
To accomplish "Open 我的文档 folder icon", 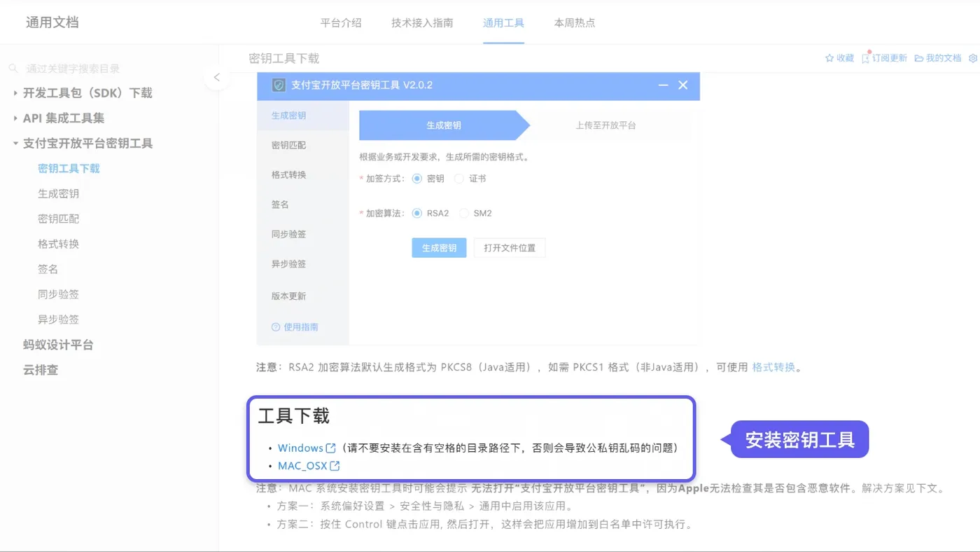I will click(919, 58).
